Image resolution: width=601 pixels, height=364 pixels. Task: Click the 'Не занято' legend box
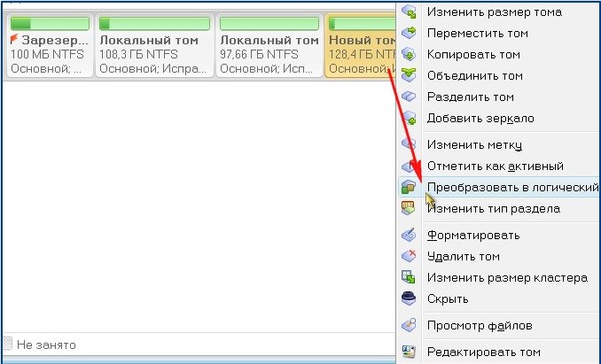pos(7,345)
